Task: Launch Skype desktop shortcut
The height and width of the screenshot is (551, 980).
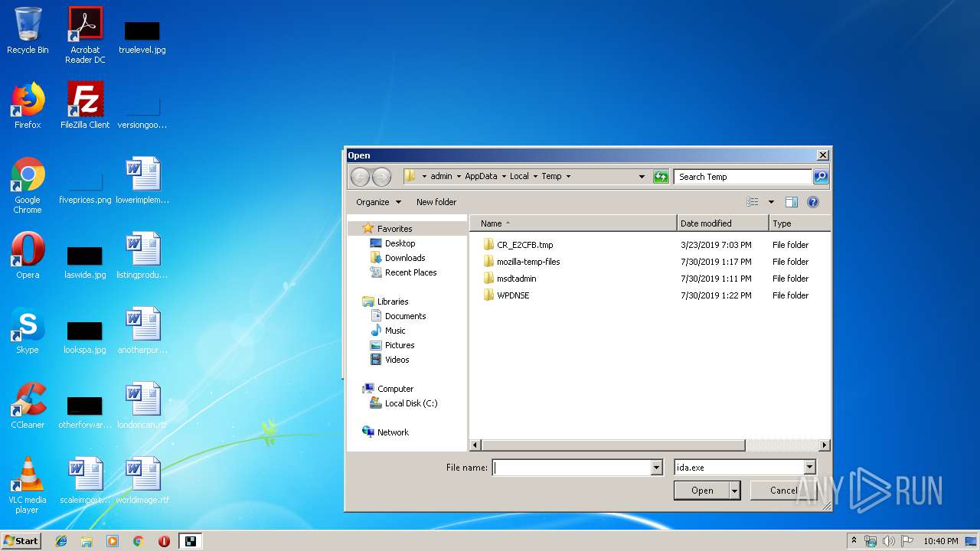Action: [x=28, y=331]
